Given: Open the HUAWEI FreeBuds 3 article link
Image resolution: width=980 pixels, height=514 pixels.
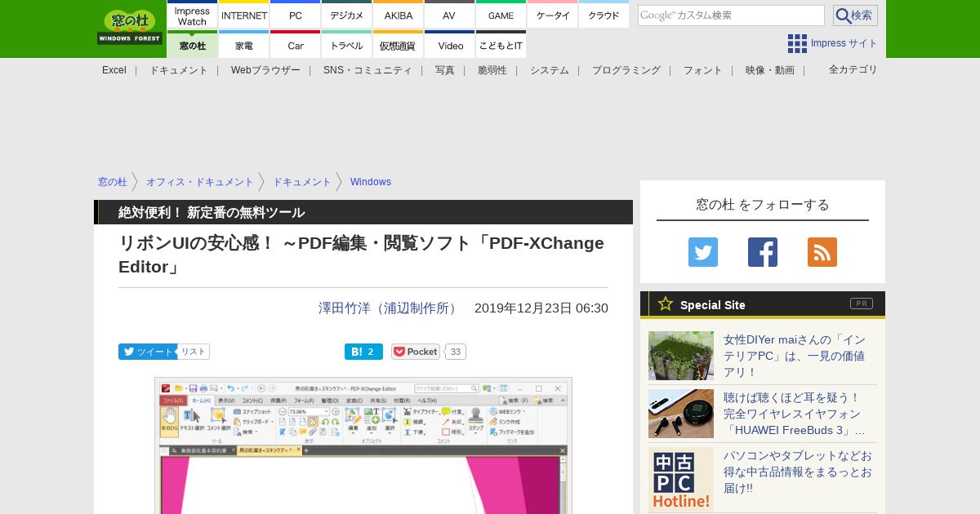Looking at the screenshot, I should click(795, 414).
